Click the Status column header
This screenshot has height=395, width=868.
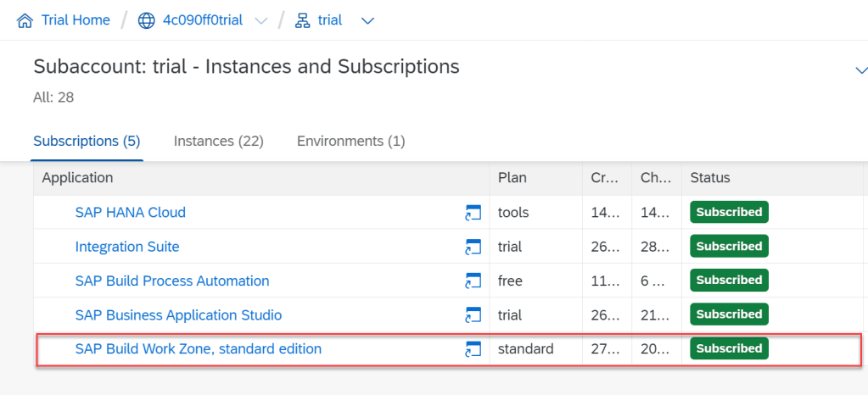[x=710, y=178]
